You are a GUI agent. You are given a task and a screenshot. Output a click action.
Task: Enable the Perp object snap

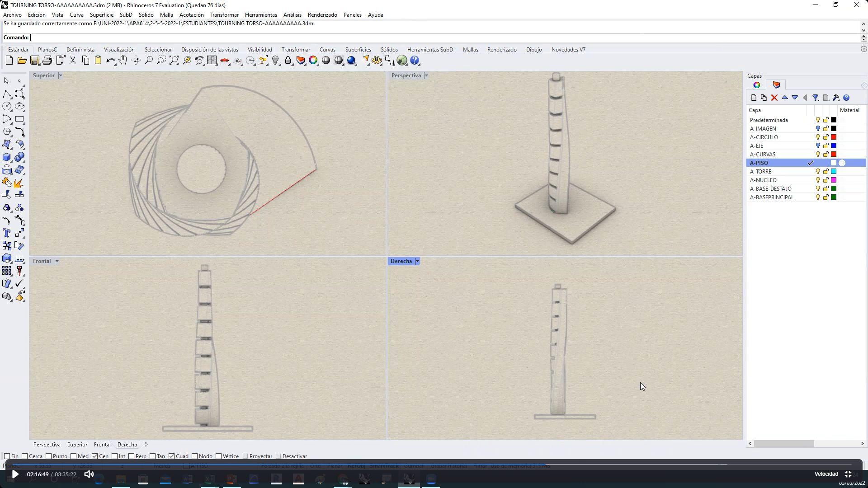click(x=132, y=456)
